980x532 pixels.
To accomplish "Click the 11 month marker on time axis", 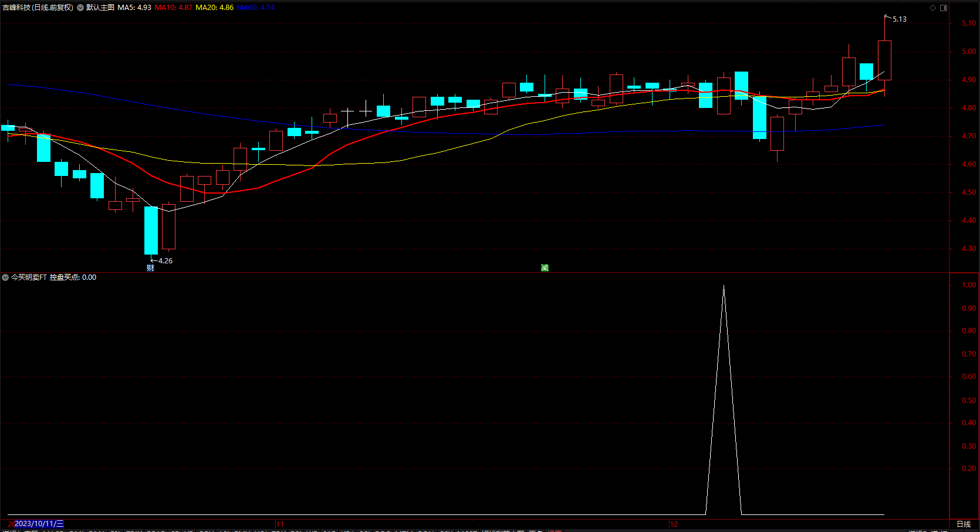I will pyautogui.click(x=280, y=524).
